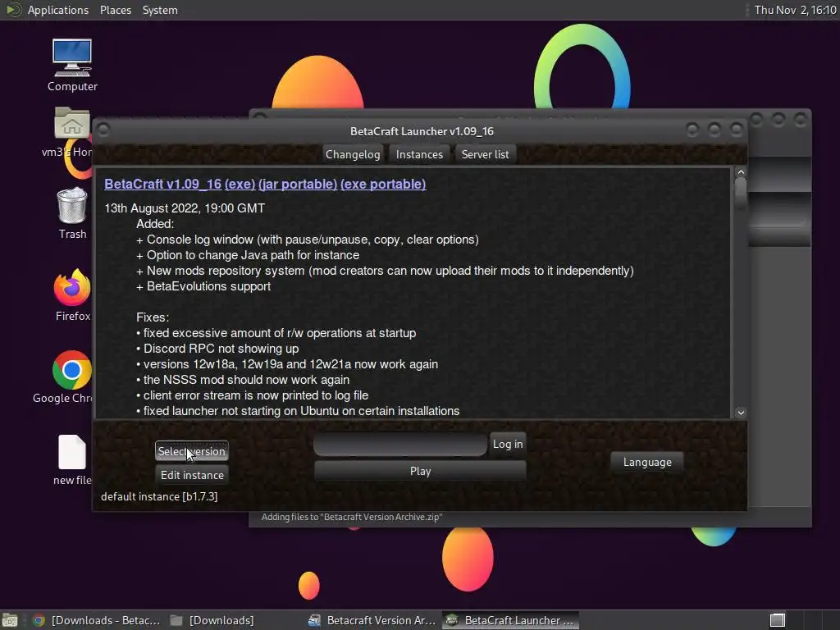Screen dimensions: 840x630
Task: Switch to Downloads - Betacraft Chrome taskbar window
Action: click(96, 620)
